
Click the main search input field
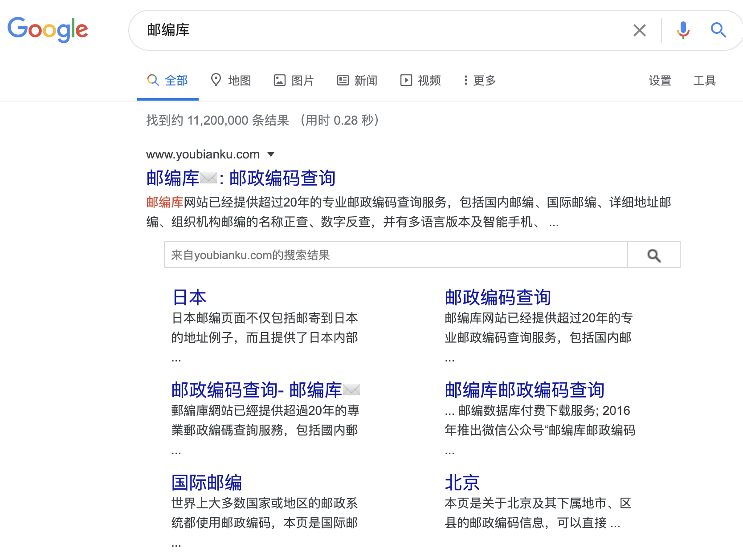click(383, 30)
